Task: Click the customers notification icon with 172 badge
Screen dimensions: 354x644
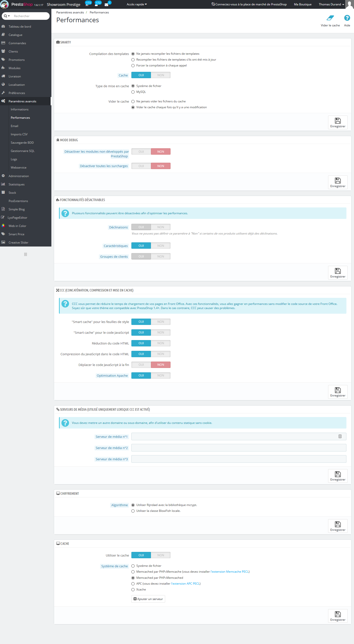Action: [96, 4]
